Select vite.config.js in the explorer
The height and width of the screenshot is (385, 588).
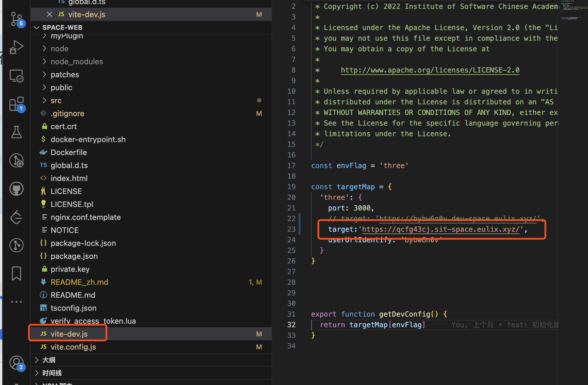coord(73,347)
